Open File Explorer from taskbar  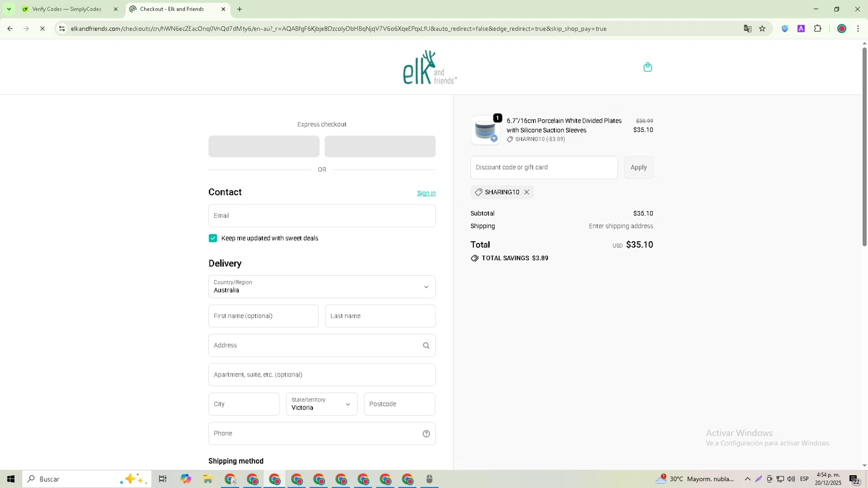pos(208,479)
